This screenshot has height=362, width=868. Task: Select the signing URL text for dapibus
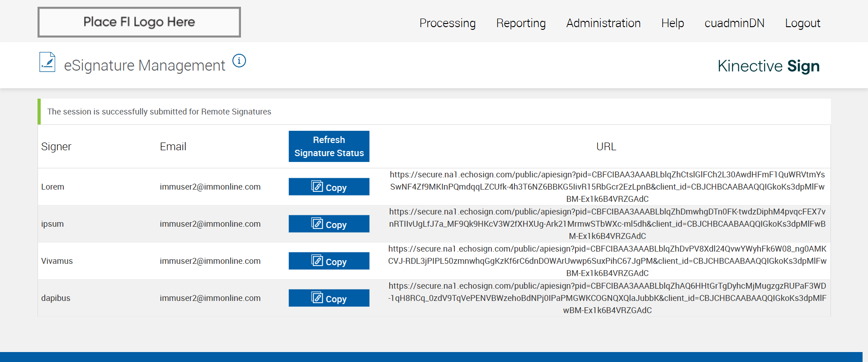607,298
